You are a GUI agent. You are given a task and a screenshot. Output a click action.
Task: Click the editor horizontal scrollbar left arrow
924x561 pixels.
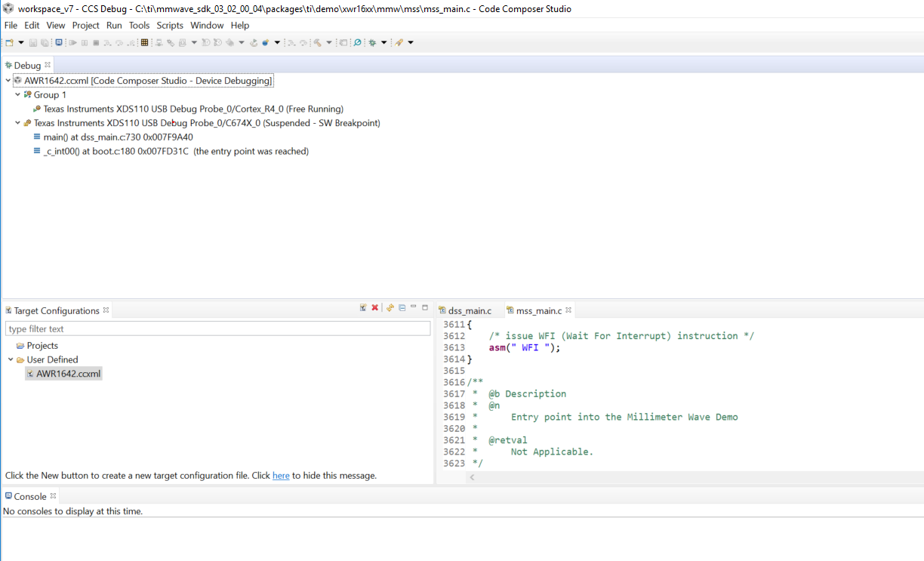473,477
